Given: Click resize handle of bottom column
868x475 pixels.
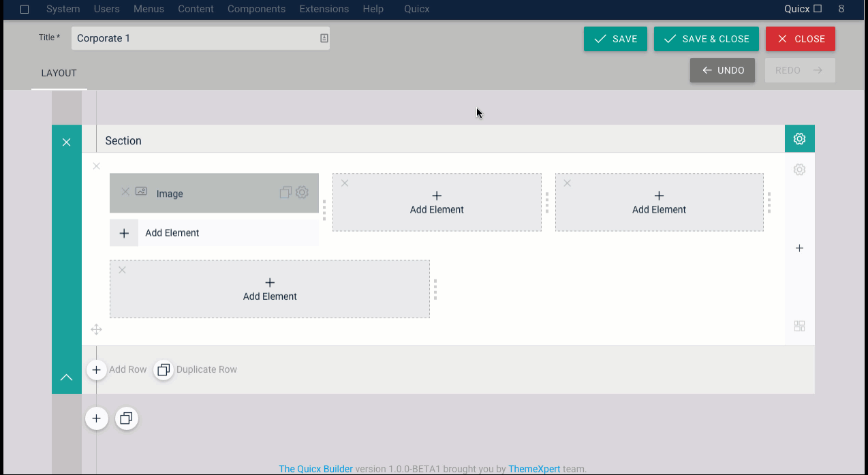Looking at the screenshot, I should [435, 289].
